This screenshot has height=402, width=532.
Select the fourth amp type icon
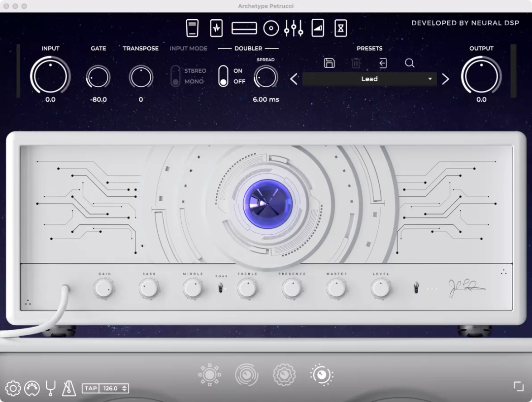[322, 375]
